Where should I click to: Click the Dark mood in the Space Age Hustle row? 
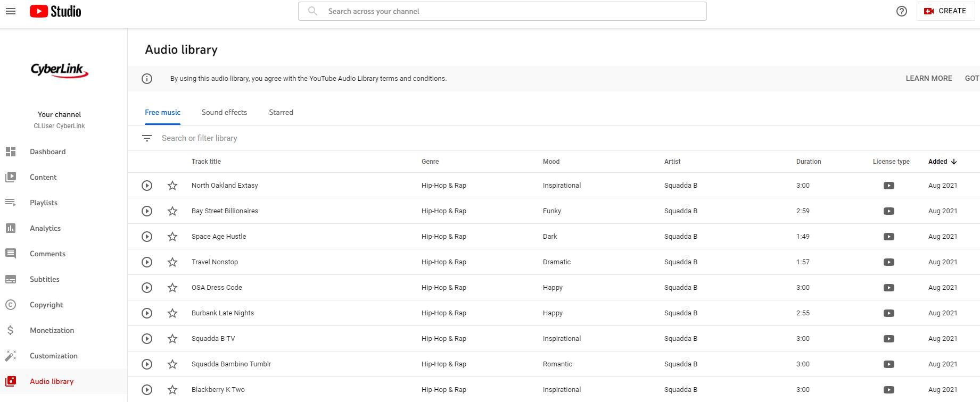pos(550,237)
